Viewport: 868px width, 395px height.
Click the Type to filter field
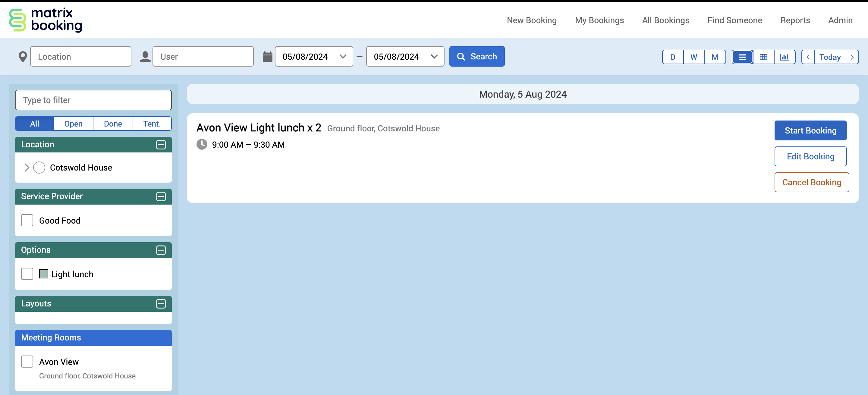(x=93, y=100)
